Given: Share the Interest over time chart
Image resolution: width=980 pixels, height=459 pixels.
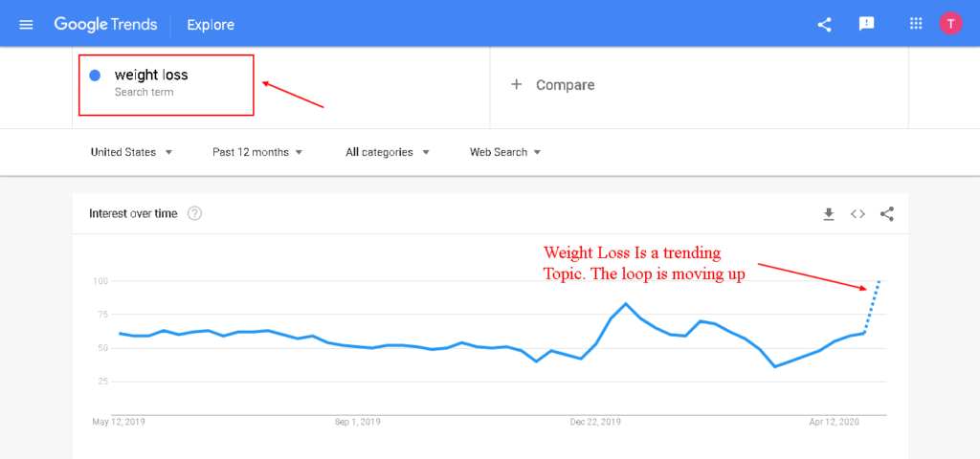Looking at the screenshot, I should click(x=887, y=214).
